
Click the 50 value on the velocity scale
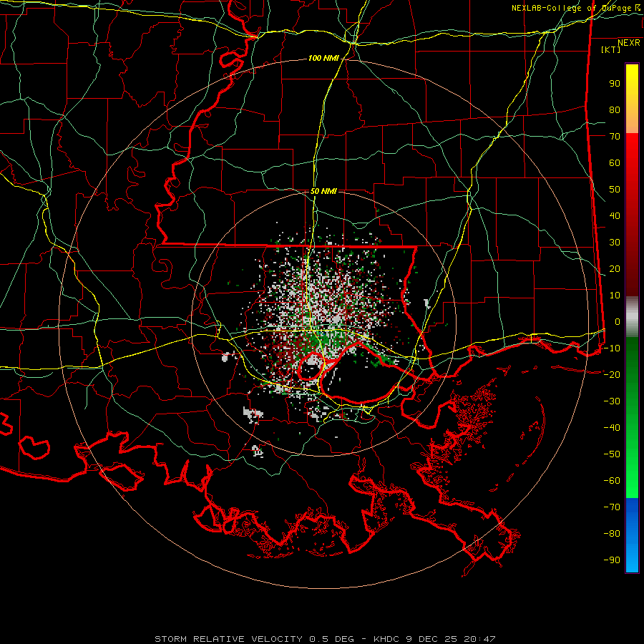click(x=615, y=190)
